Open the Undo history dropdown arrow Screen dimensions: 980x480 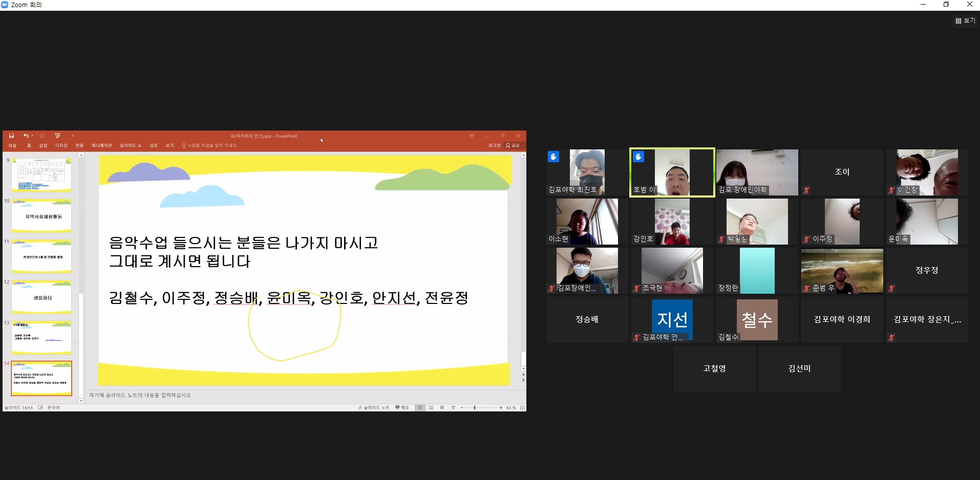tap(32, 136)
